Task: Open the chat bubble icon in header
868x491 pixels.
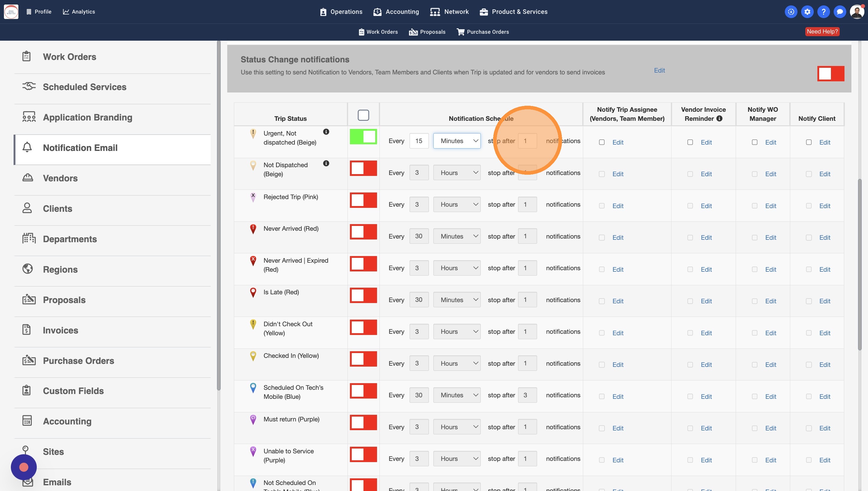Action: tap(839, 12)
